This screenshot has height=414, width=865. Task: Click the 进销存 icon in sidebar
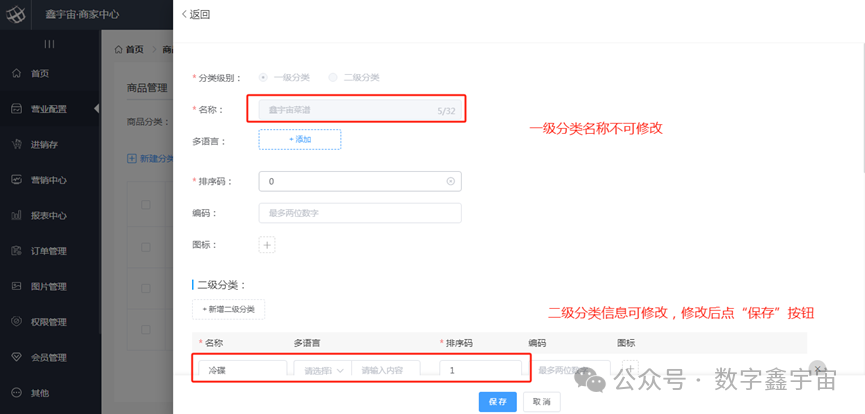click(17, 144)
